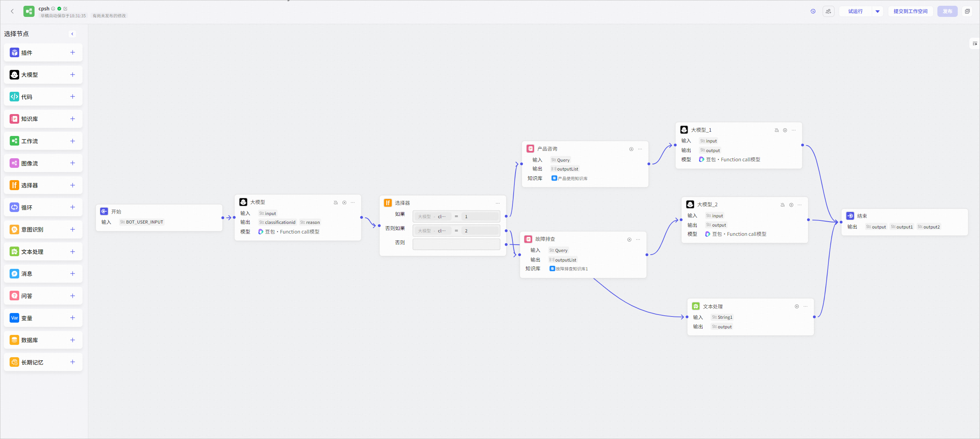The width and height of the screenshot is (980, 439).
Task: Click classificationid output tag in 大模型 node
Action: pos(277,222)
